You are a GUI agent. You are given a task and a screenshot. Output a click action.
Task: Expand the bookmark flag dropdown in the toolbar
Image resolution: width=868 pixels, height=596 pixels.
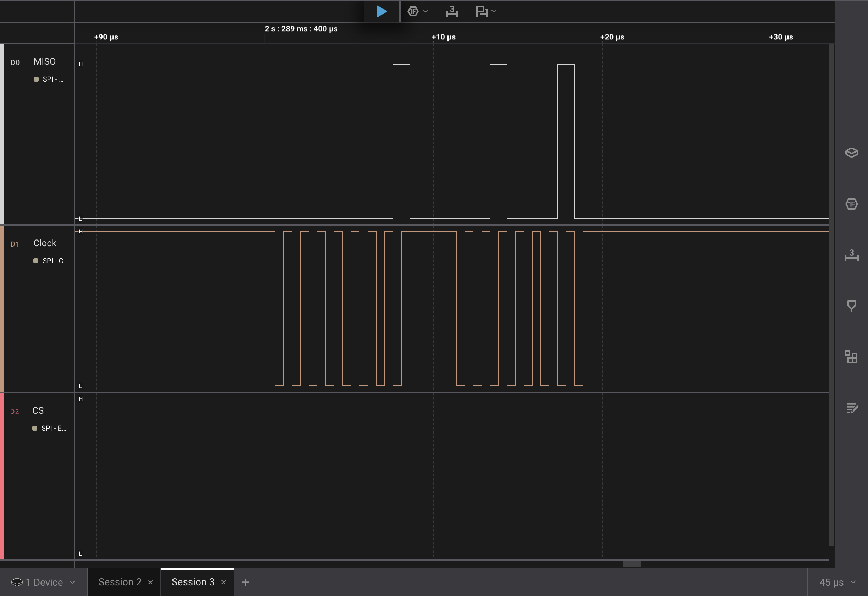click(485, 11)
